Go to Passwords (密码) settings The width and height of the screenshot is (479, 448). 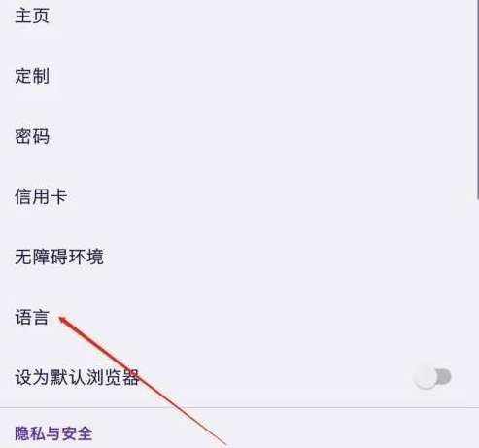238,136
